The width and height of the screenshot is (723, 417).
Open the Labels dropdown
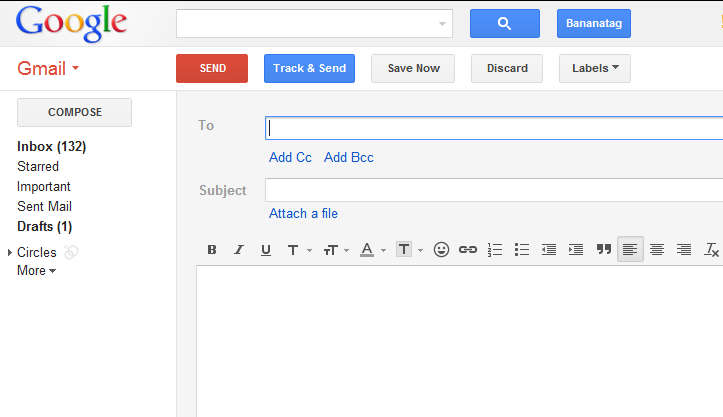[595, 68]
